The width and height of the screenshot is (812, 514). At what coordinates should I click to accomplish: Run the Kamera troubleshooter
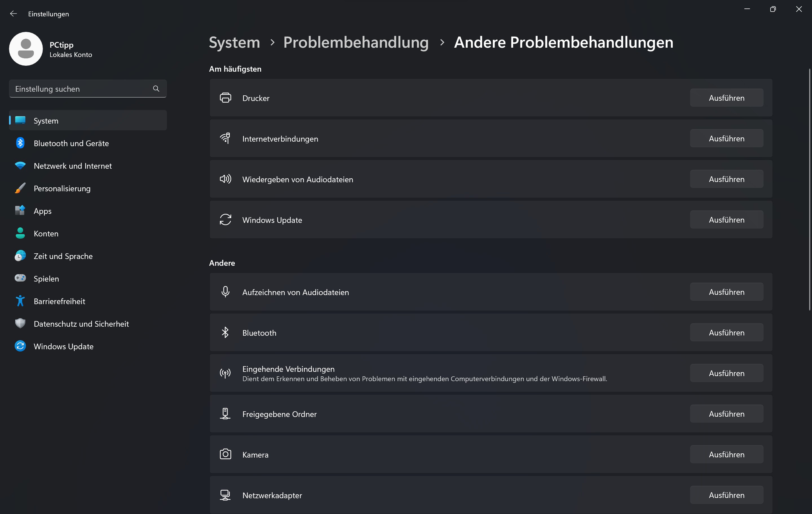726,454
